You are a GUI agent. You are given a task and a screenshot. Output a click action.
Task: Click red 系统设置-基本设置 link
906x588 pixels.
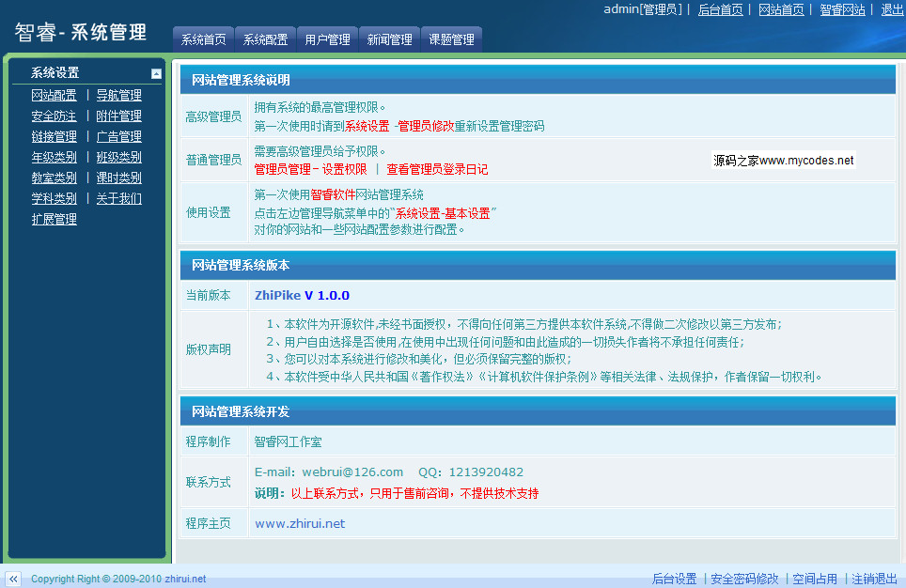[443, 213]
